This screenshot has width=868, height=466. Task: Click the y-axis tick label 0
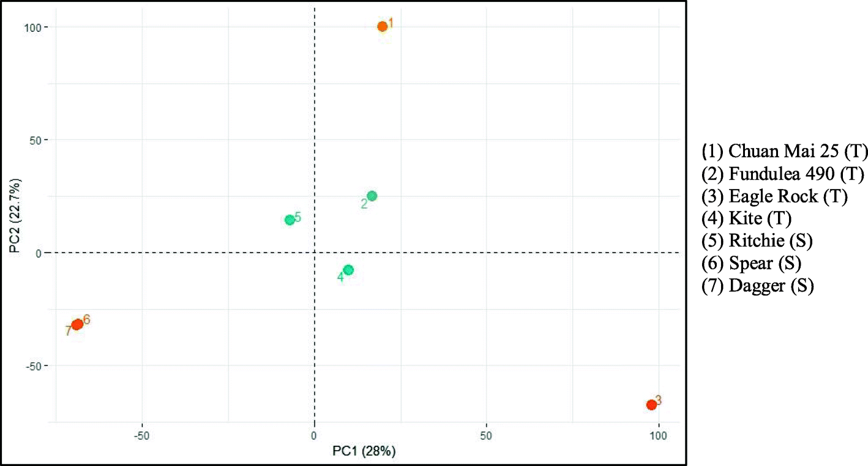(39, 253)
